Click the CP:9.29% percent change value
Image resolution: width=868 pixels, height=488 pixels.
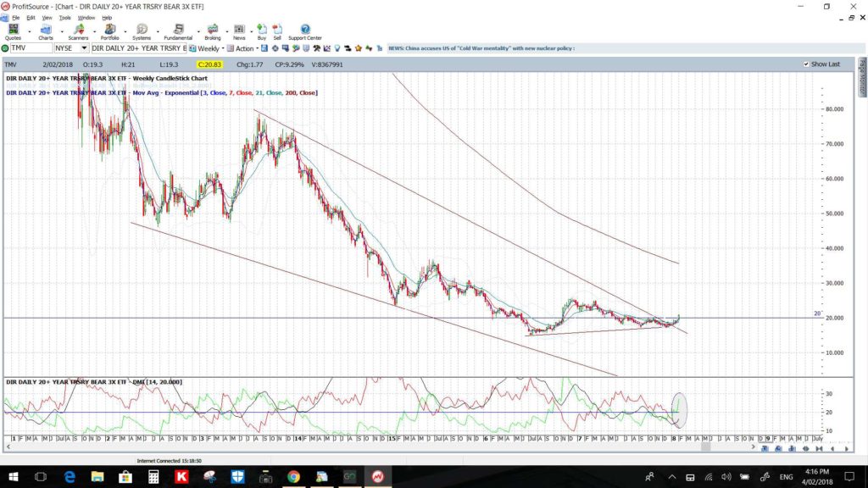coord(290,64)
